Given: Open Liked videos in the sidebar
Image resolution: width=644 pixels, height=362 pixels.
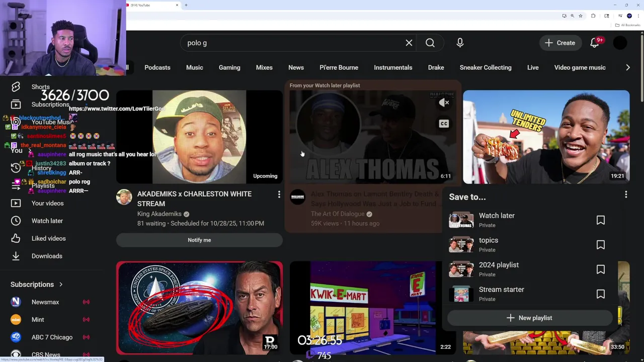Looking at the screenshot, I should point(48,238).
